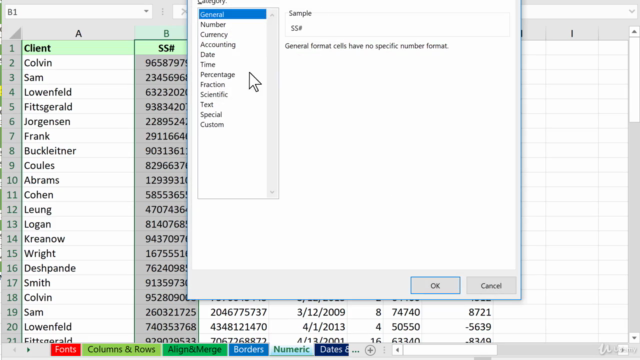Select row 19 header
Viewport: 640px width, 360px height.
click(12, 312)
